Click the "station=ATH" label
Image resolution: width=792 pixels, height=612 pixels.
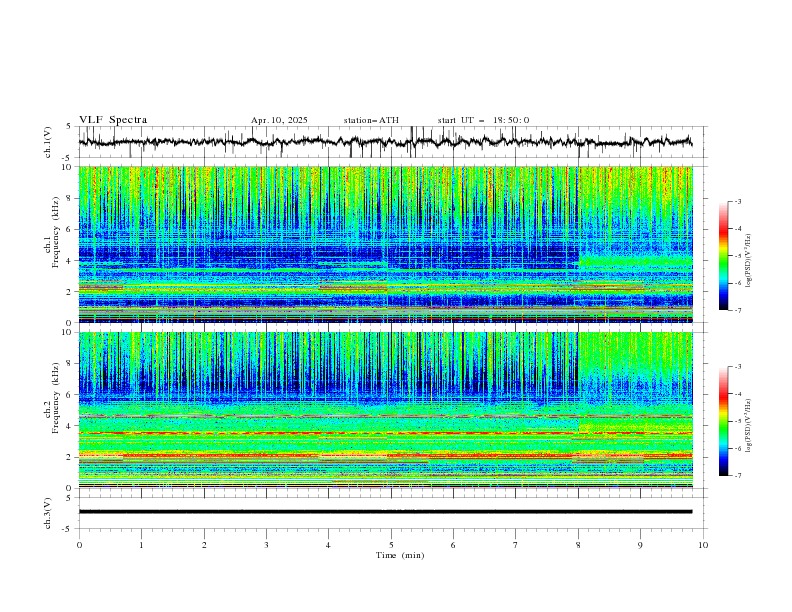371,120
